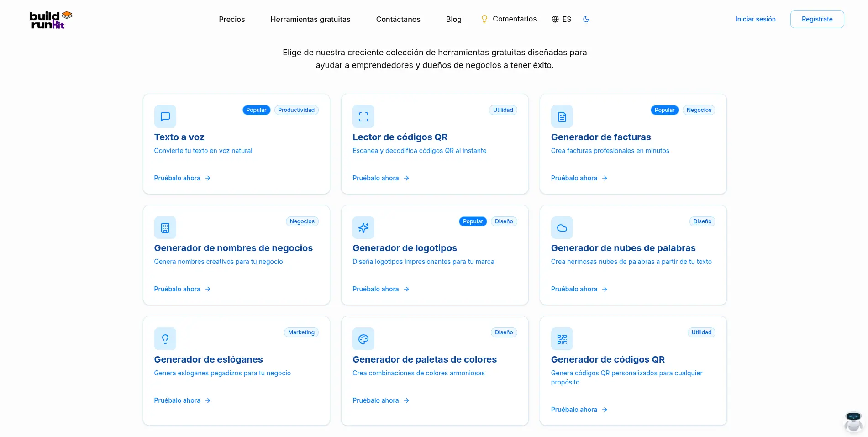Open Comentarios feedback link
868x437 pixels.
pos(509,19)
